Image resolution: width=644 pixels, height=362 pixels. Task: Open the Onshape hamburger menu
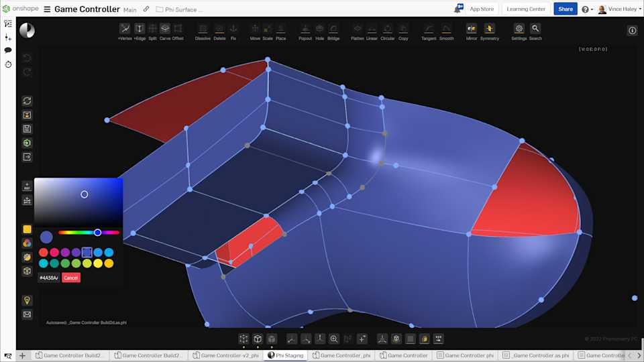tap(47, 9)
